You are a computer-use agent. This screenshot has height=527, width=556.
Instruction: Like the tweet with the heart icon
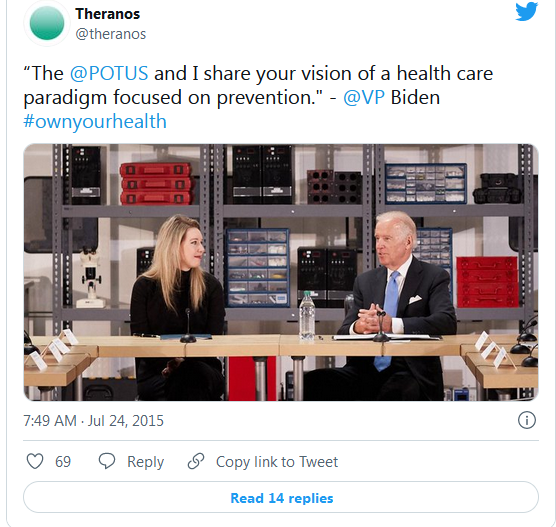(35, 461)
